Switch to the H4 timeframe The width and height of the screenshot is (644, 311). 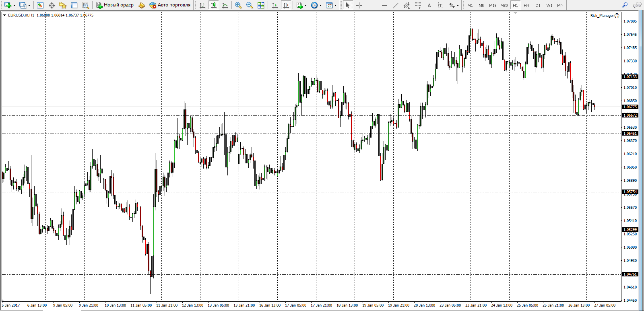[x=526, y=5]
